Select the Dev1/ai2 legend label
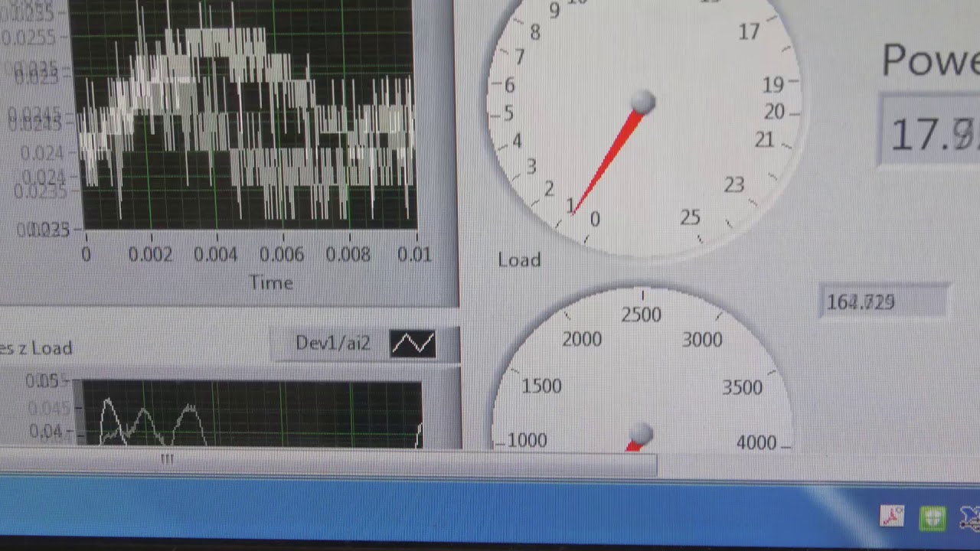 [332, 344]
